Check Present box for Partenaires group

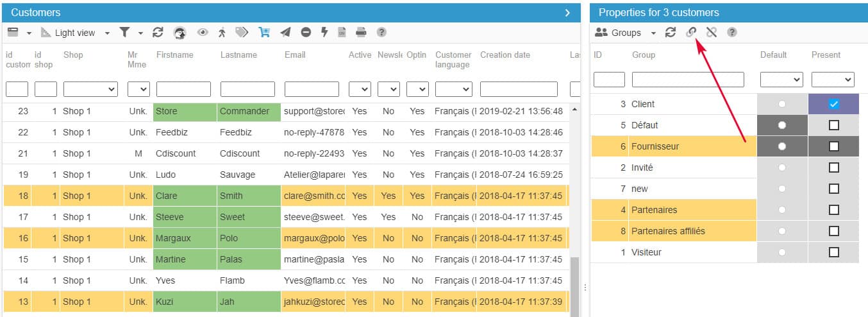tap(833, 210)
